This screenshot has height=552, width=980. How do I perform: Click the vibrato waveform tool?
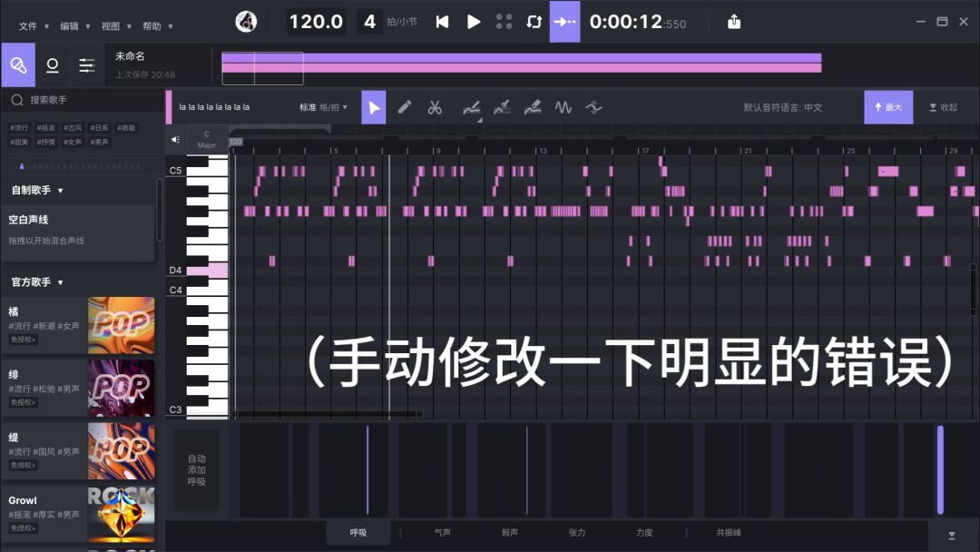pyautogui.click(x=563, y=107)
